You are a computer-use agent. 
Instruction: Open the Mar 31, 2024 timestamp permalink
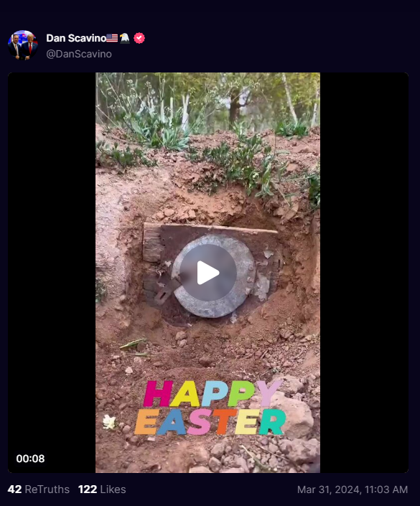pyautogui.click(x=353, y=489)
